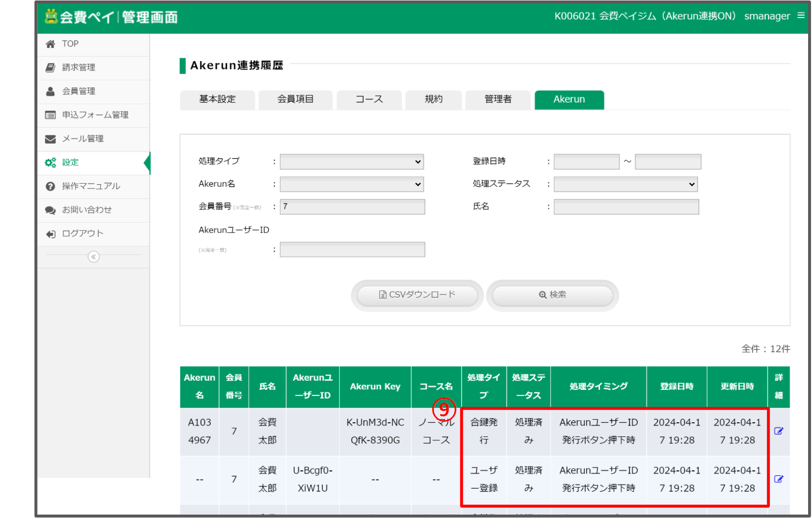Click the 検索 search button

tap(552, 295)
